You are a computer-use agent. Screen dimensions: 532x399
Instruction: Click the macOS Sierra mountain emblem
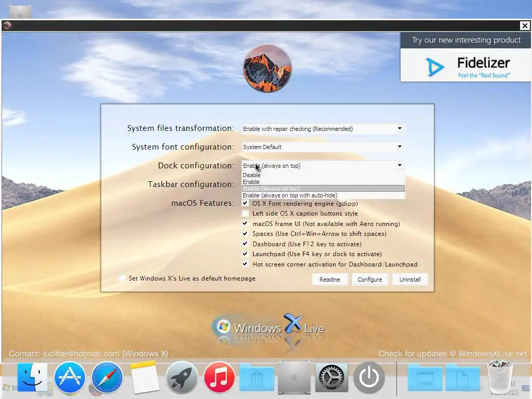coord(268,69)
